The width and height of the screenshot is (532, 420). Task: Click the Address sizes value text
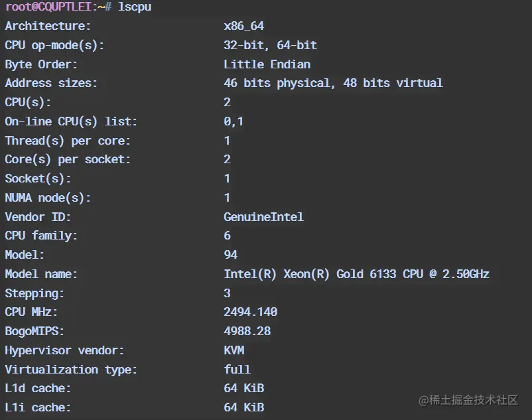coord(333,83)
